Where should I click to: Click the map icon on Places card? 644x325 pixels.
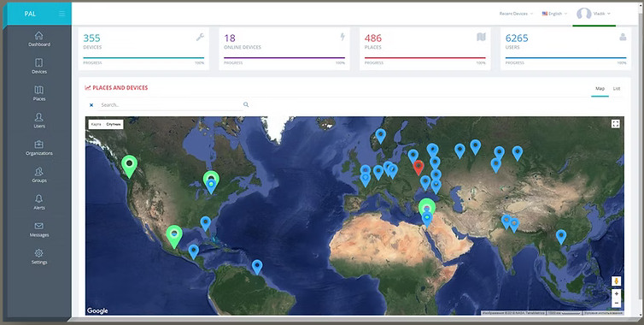[x=481, y=37]
